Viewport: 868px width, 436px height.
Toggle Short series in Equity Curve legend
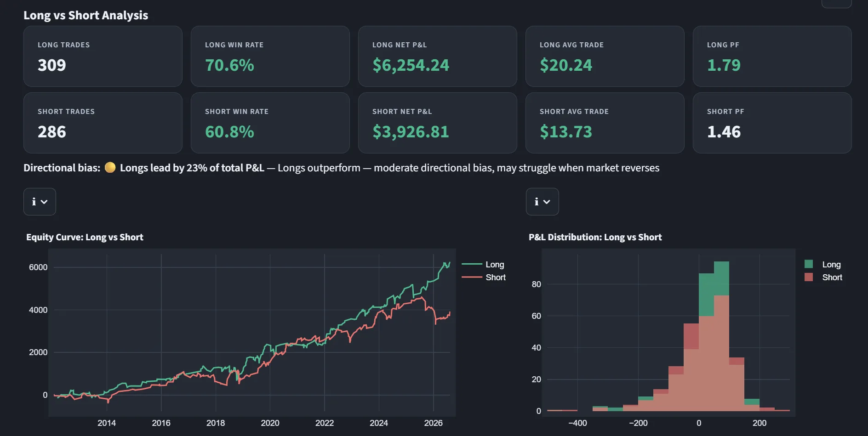pos(484,277)
